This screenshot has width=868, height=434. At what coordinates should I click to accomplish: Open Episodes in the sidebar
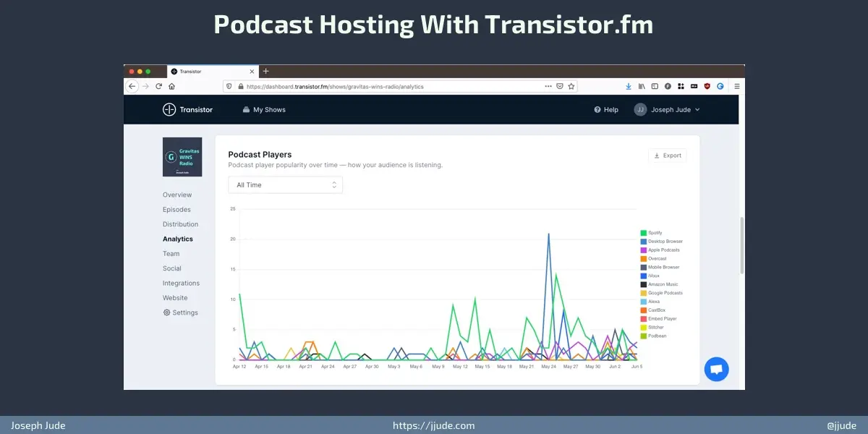176,210
